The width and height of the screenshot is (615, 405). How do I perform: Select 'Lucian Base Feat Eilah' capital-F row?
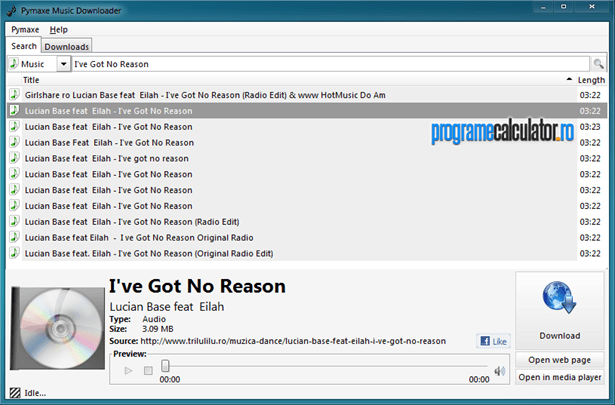[x=307, y=142]
